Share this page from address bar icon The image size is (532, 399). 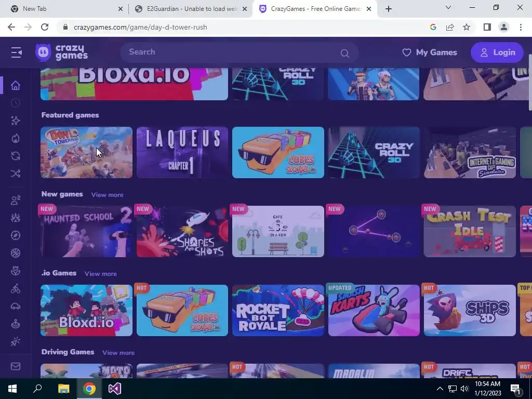[x=450, y=27]
